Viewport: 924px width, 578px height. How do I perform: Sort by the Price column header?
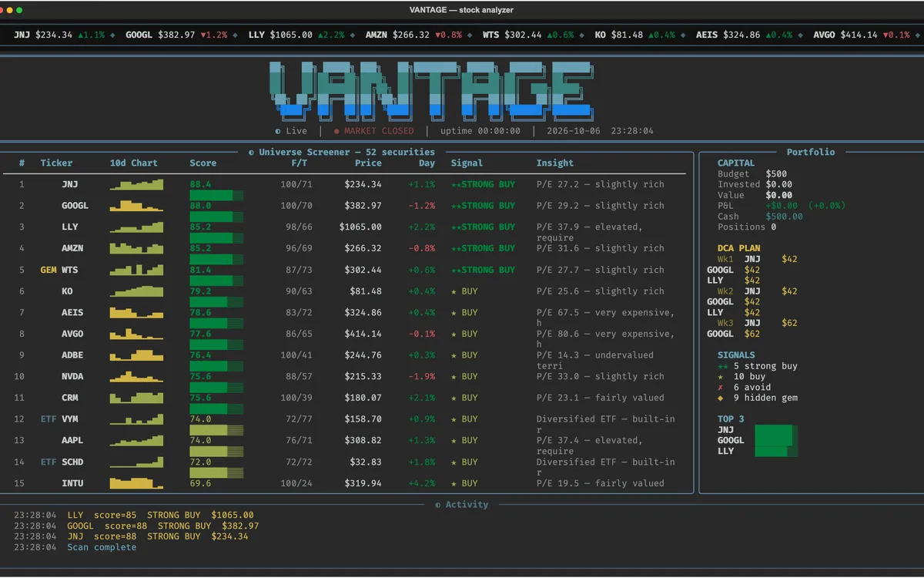pos(368,163)
